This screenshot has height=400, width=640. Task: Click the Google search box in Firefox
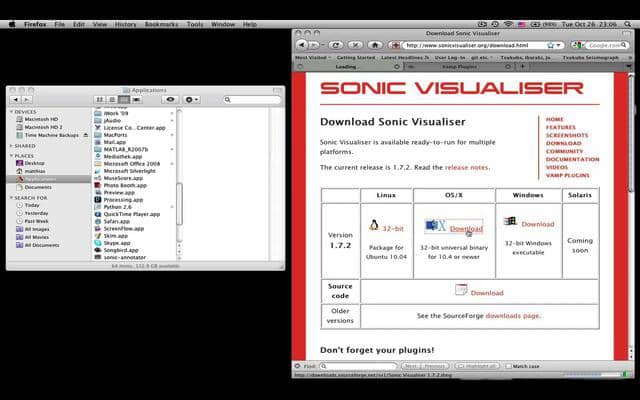tap(607, 45)
